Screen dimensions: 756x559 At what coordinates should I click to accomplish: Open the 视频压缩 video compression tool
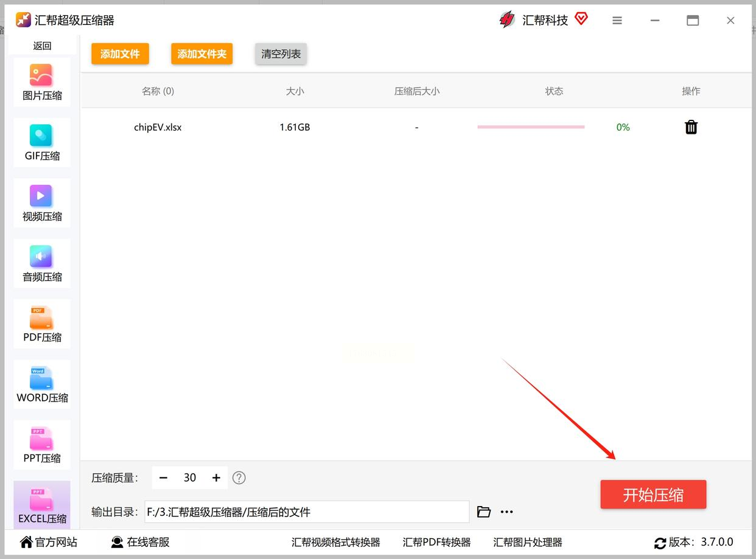(42, 203)
